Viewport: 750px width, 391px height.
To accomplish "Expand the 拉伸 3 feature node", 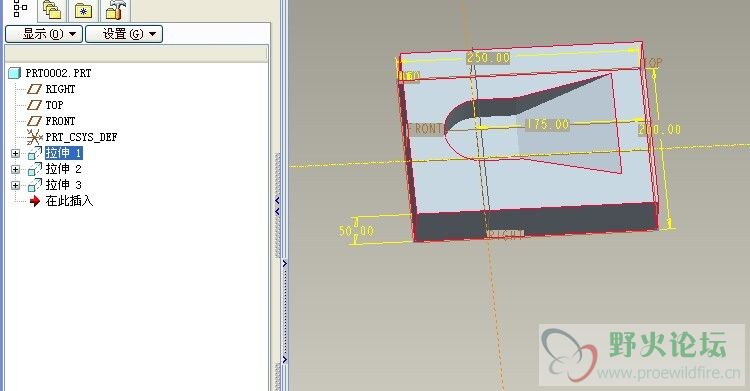I will pyautogui.click(x=15, y=185).
